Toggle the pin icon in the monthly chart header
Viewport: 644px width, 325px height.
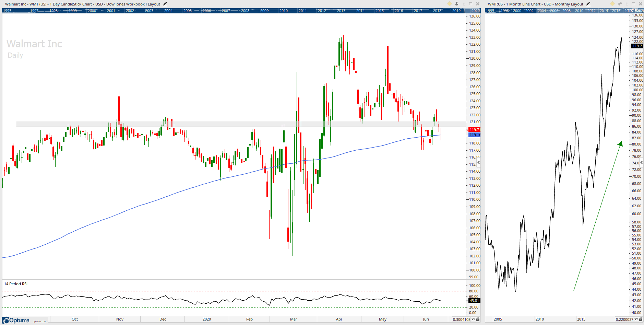tap(620, 4)
